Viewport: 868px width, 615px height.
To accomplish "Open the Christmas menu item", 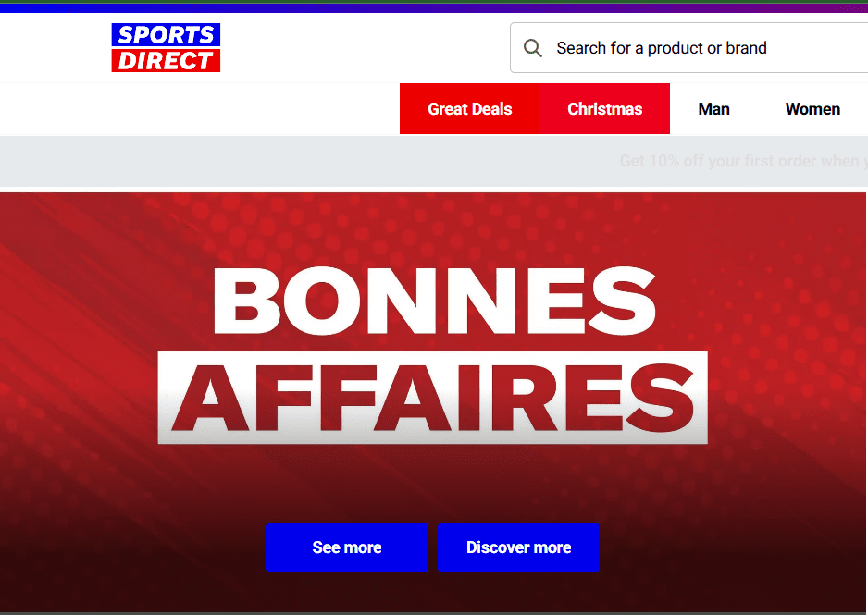I will [604, 108].
